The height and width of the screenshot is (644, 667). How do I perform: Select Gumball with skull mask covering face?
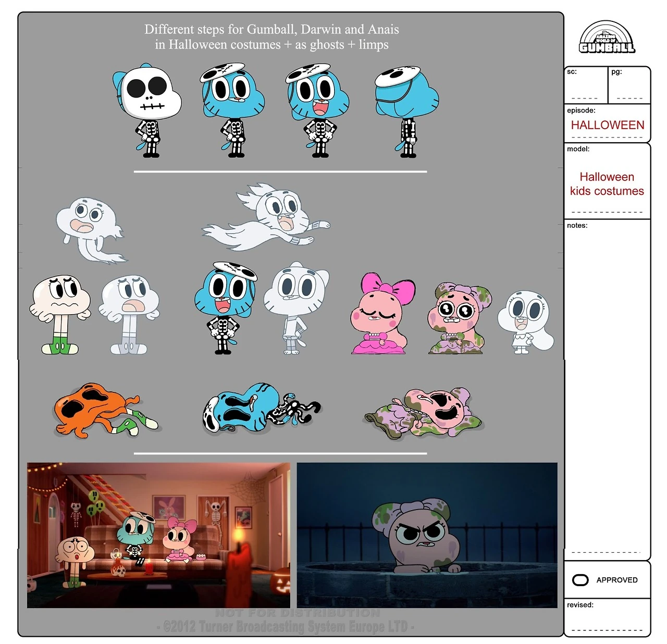(x=147, y=110)
